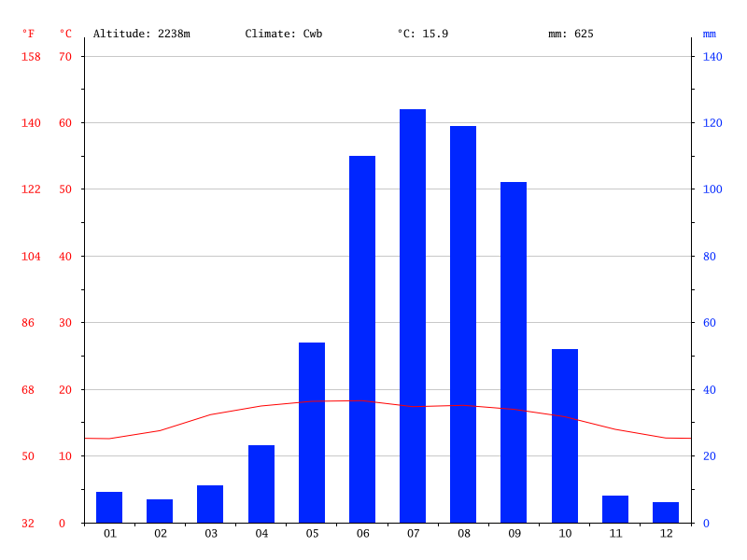Select the December rainfall bar
The image size is (747, 560).
pyautogui.click(x=666, y=512)
